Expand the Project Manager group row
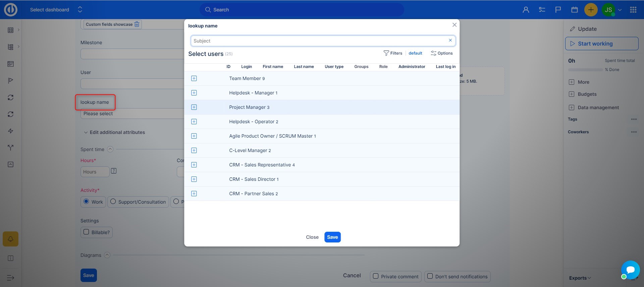 coord(194,107)
